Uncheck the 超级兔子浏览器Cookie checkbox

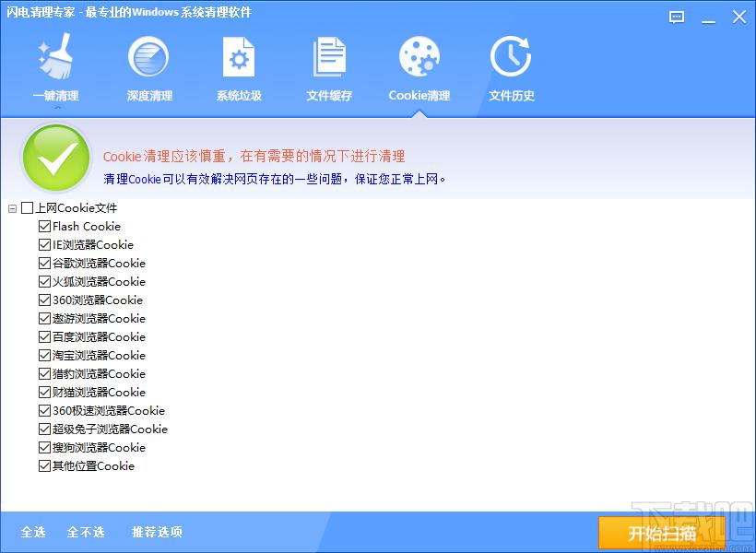[x=44, y=429]
